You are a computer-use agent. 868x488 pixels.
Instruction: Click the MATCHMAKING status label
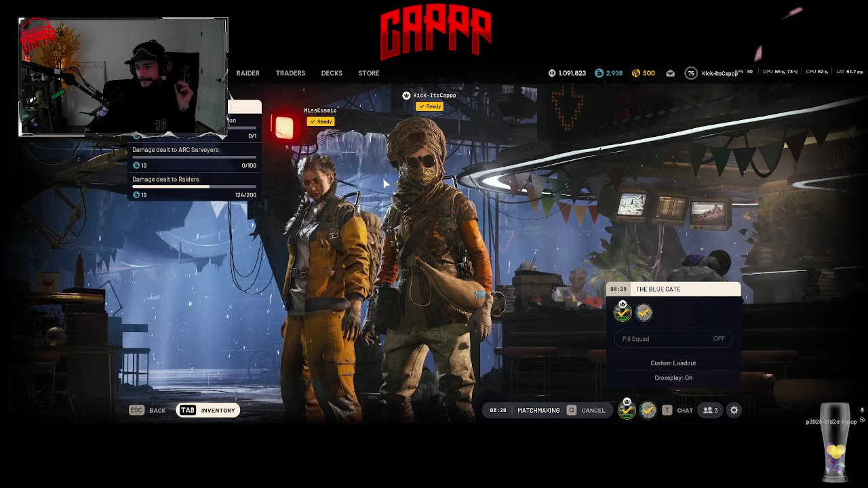click(x=538, y=411)
